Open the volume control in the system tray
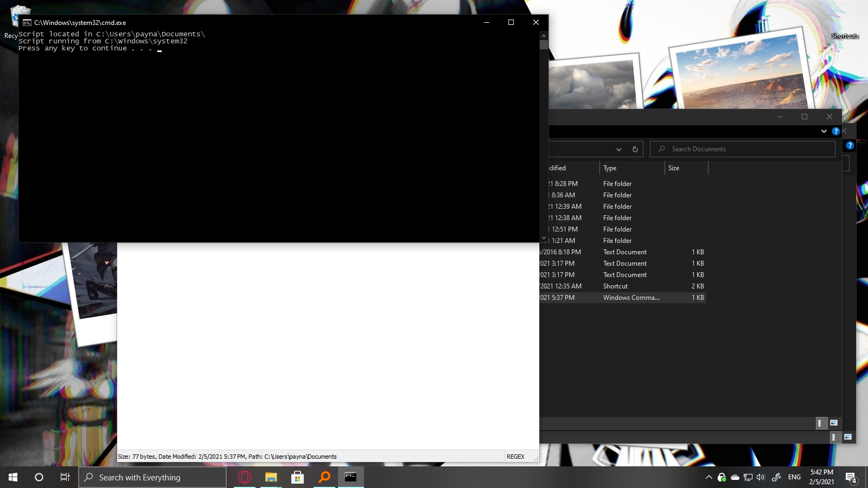 pos(761,478)
